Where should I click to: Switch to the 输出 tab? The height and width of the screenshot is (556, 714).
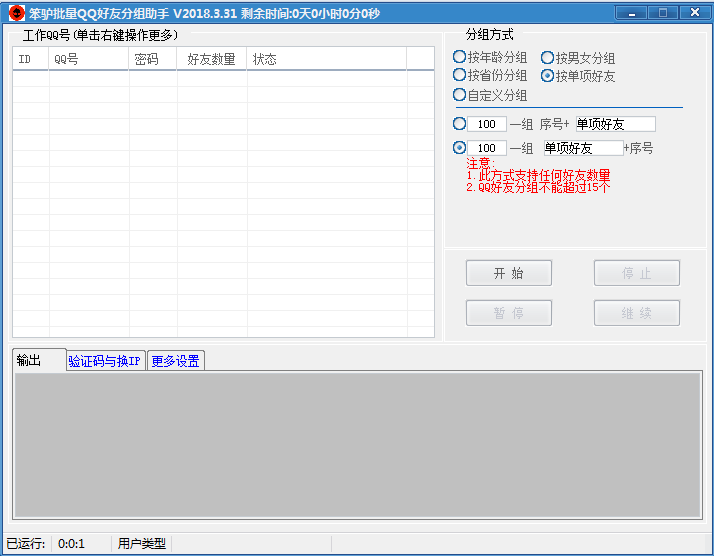pyautogui.click(x=39, y=360)
